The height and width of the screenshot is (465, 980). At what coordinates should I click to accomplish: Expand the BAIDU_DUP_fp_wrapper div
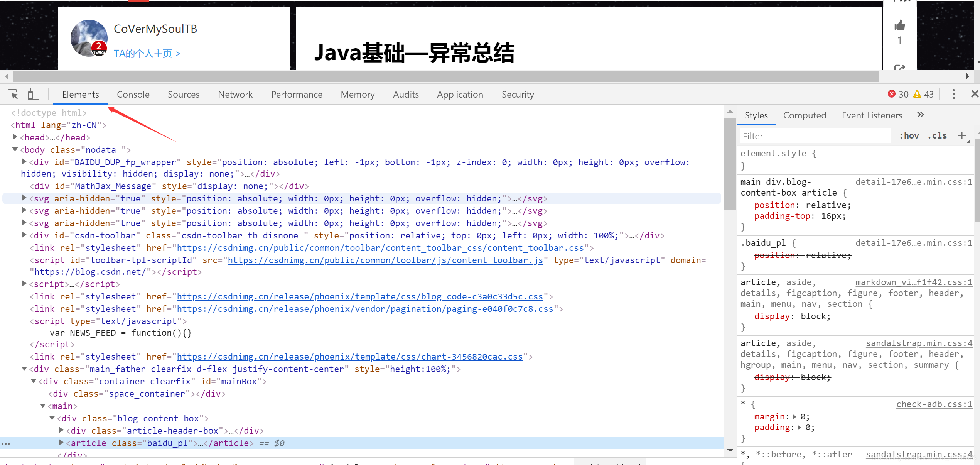click(24, 162)
